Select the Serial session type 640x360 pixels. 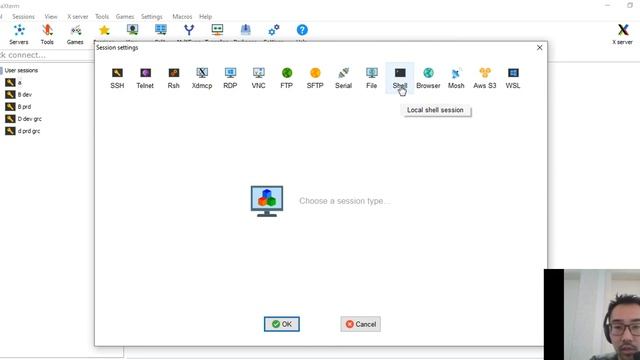(343, 78)
